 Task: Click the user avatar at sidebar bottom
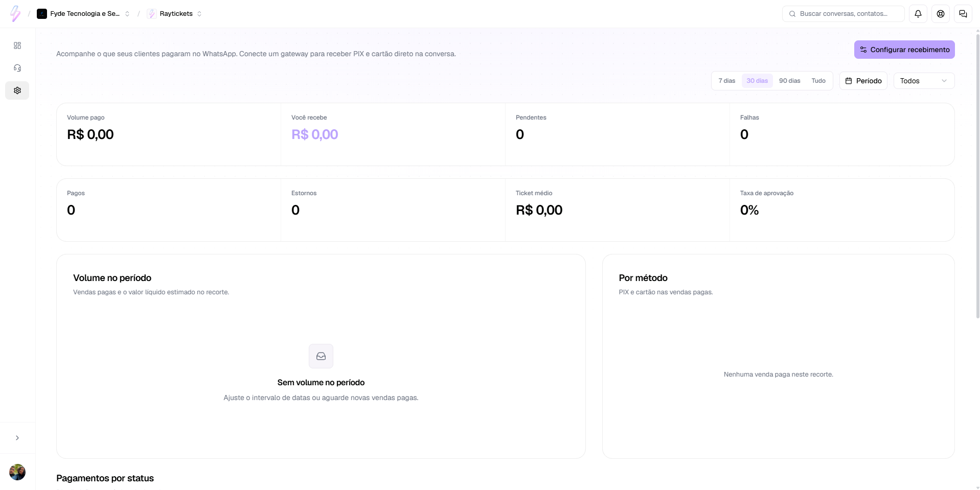pyautogui.click(x=17, y=472)
